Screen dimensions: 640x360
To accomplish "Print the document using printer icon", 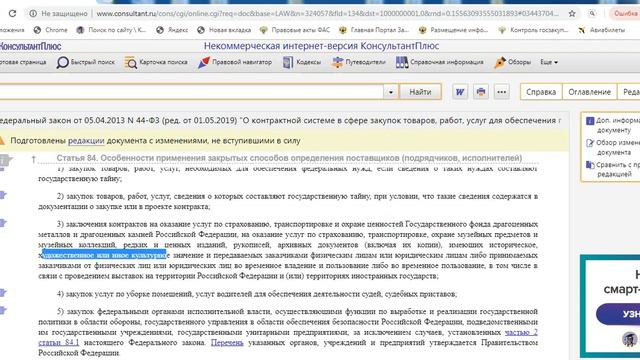I will (x=481, y=92).
